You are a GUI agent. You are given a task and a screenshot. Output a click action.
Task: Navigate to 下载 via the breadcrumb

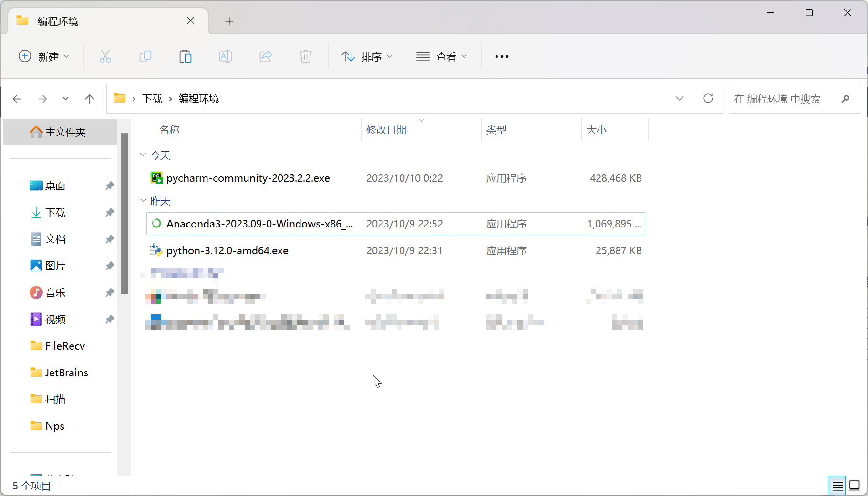pyautogui.click(x=152, y=99)
